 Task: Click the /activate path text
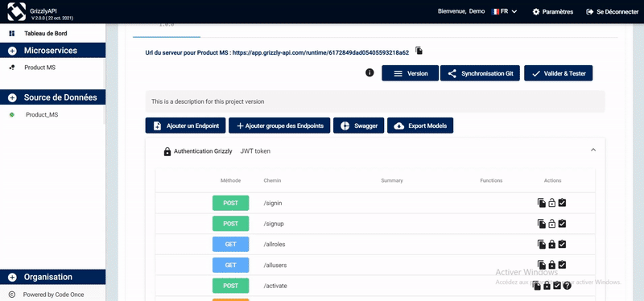tap(275, 286)
